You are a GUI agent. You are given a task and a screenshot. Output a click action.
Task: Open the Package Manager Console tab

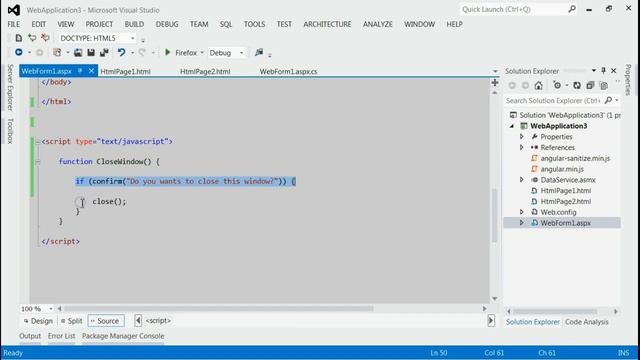[x=123, y=336]
